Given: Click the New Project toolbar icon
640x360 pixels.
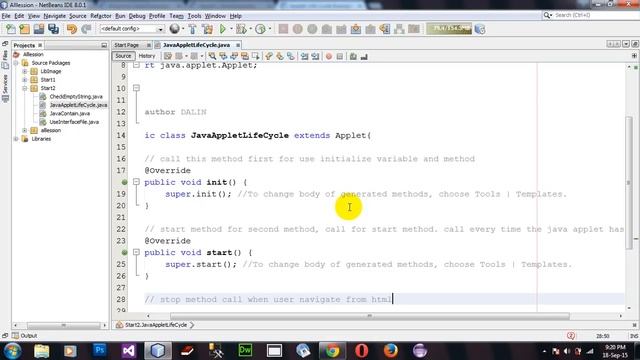Looking at the screenshot, I should (24, 29).
